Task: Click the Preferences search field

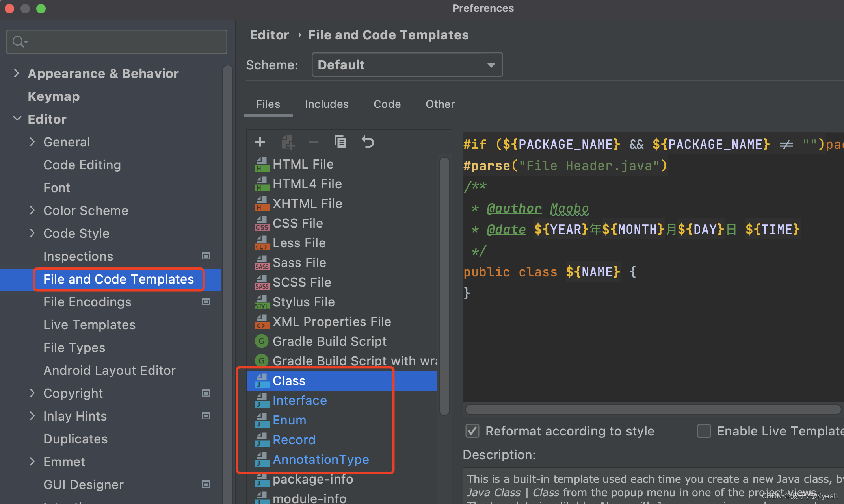Action: pos(117,42)
